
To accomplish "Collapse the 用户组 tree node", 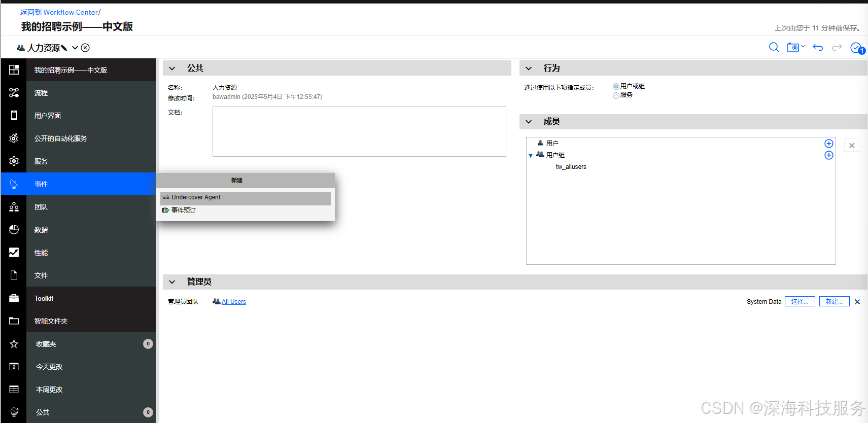I will [531, 156].
